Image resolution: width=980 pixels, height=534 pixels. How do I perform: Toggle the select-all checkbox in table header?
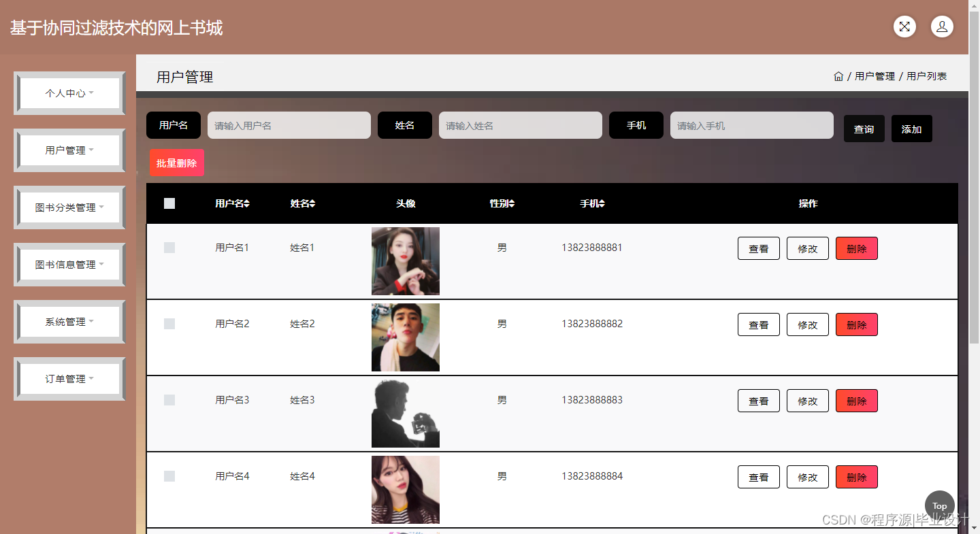click(169, 203)
